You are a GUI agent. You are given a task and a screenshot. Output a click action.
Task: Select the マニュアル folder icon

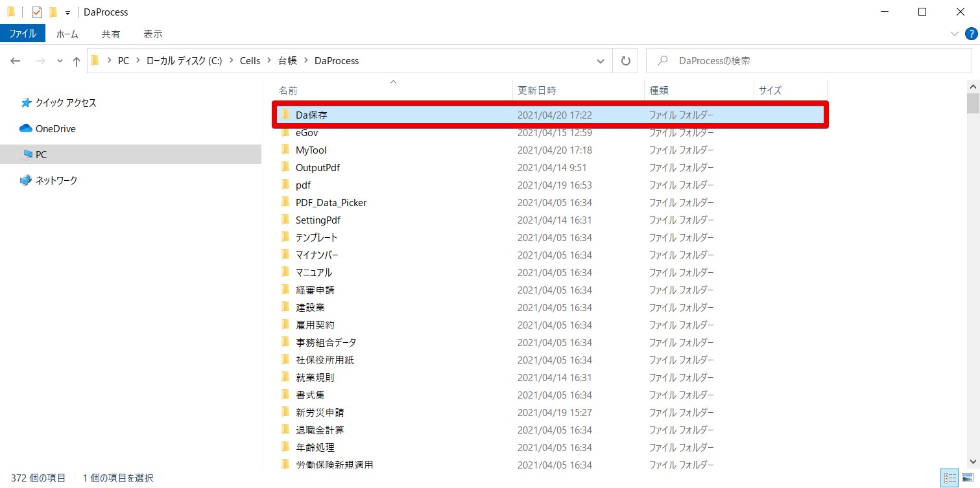(x=285, y=272)
